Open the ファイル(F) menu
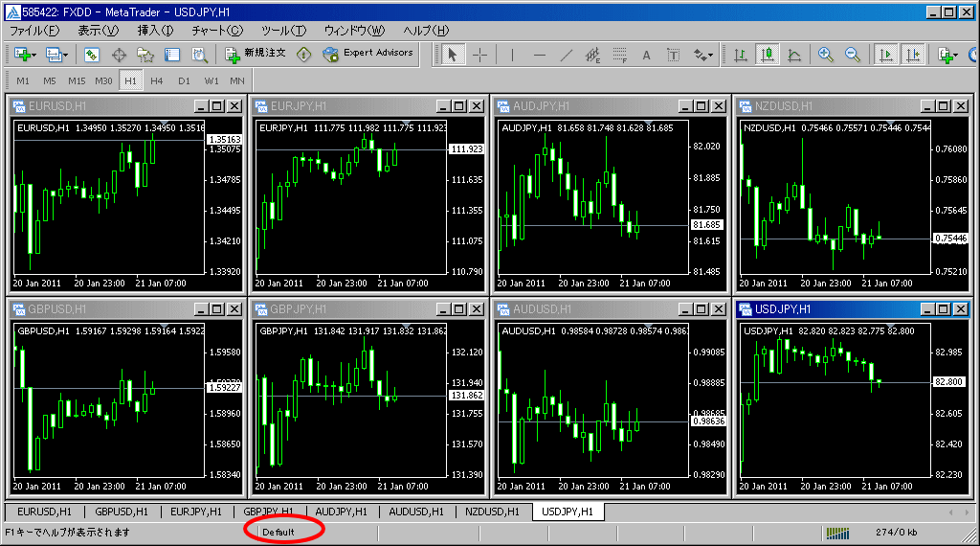Viewport: 980px width, 546px height. [34, 30]
